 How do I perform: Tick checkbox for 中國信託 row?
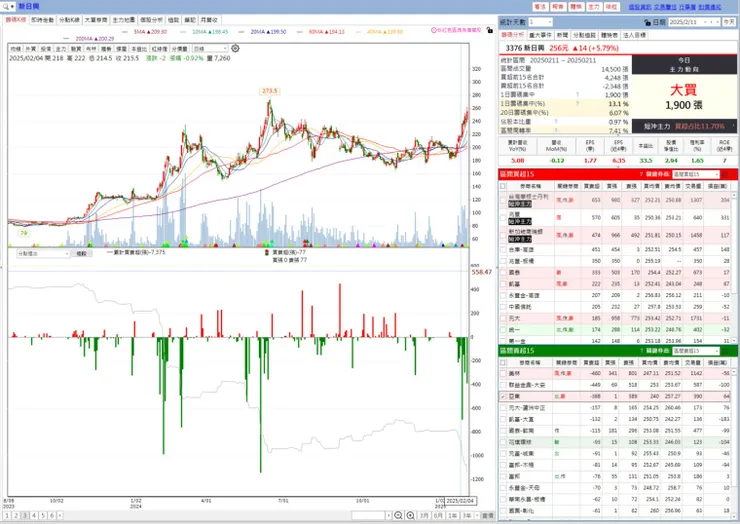[503, 307]
